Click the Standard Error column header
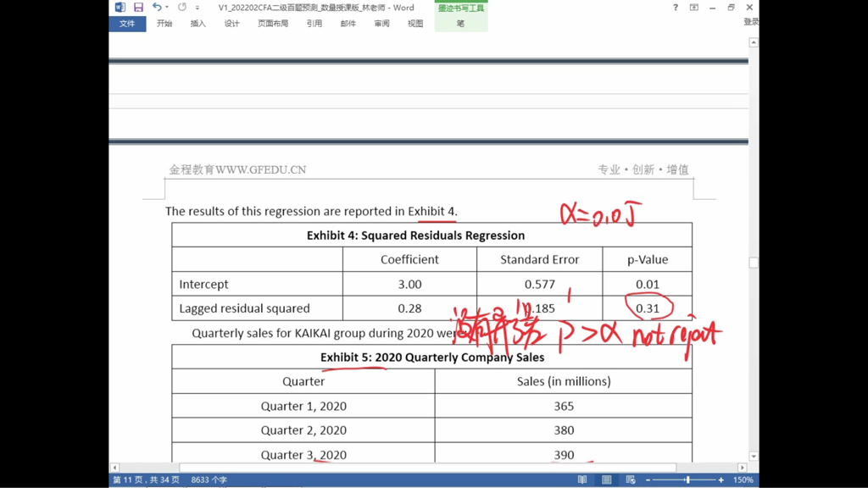 coord(540,259)
